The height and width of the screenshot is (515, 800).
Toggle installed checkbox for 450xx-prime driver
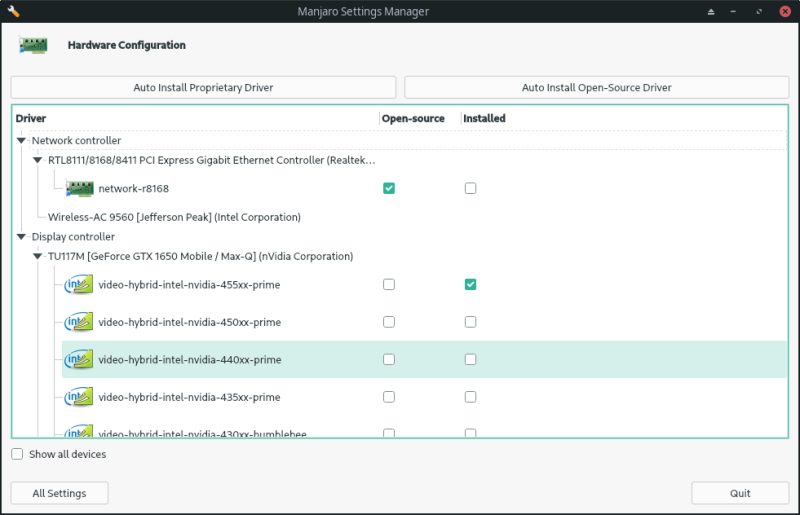pos(470,322)
